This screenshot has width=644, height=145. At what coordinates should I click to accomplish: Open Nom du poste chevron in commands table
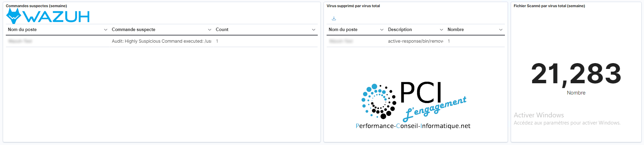[x=106, y=30]
